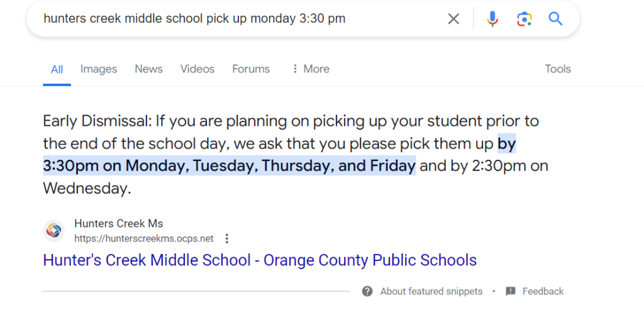
Task: Switch to the Images tab
Action: (99, 69)
